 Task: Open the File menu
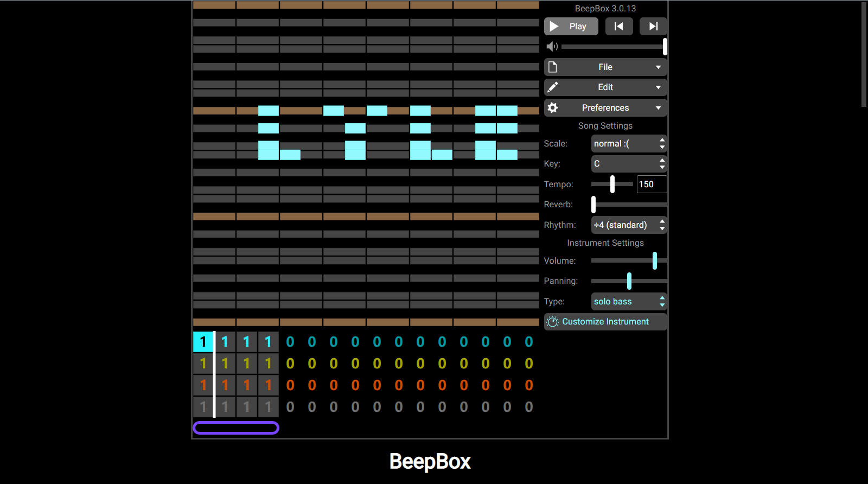click(x=605, y=67)
